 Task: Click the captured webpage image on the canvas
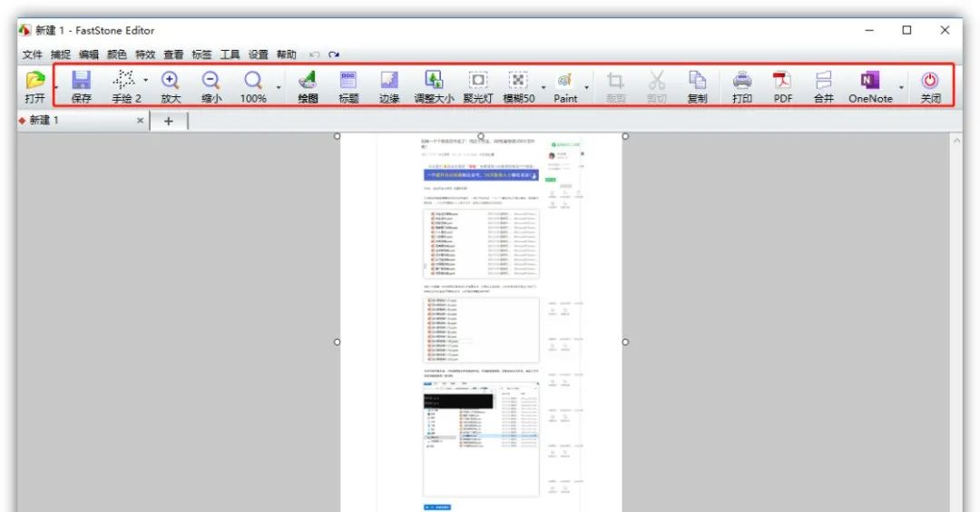pos(481,322)
